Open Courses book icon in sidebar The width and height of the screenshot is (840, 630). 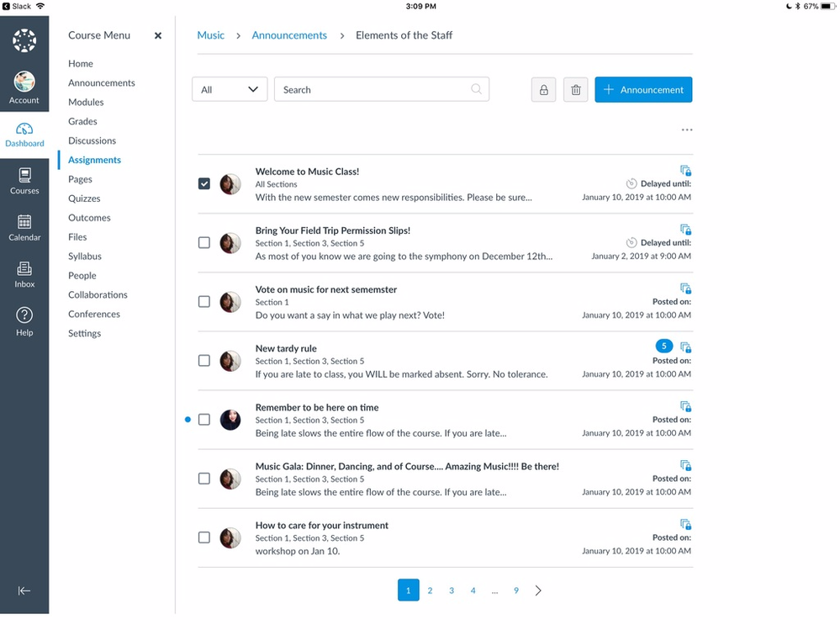click(24, 180)
